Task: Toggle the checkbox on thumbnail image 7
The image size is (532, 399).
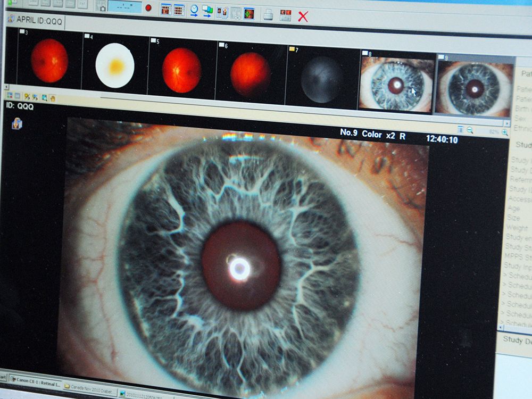Action: [x=292, y=48]
